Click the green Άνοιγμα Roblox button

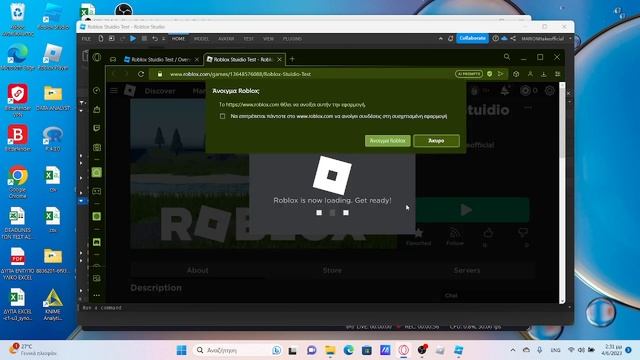click(387, 140)
